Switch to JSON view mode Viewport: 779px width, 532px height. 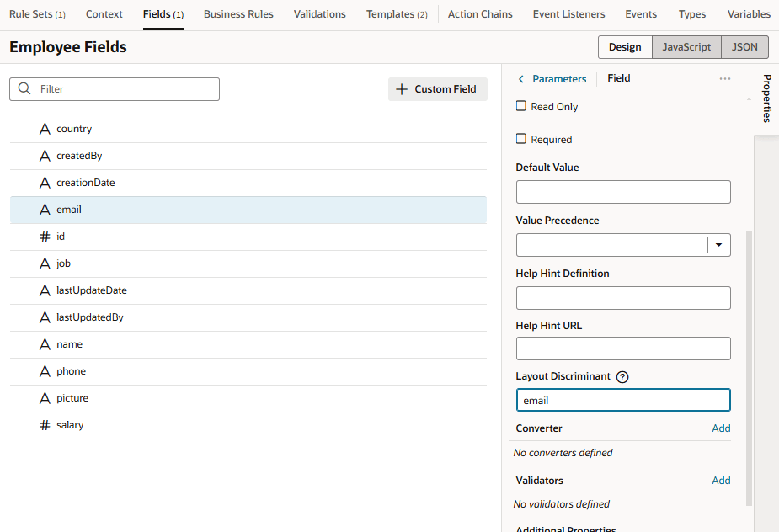pos(744,47)
